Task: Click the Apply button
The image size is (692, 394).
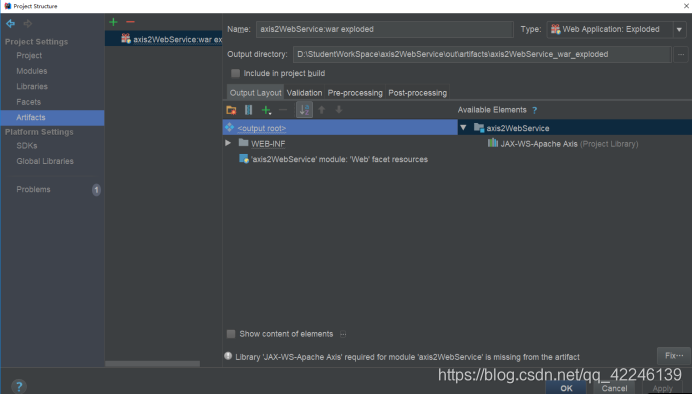Action: coord(662,388)
